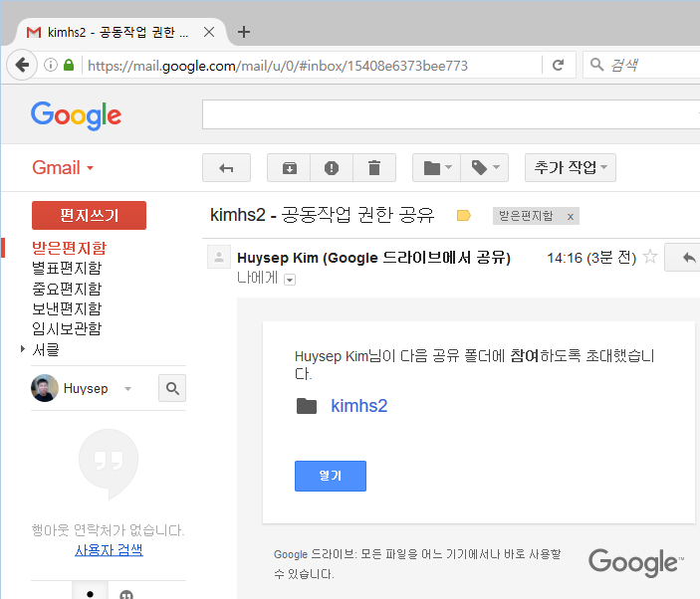Image resolution: width=700 pixels, height=599 pixels.
Task: Click the browser back button
Action: click(22, 65)
